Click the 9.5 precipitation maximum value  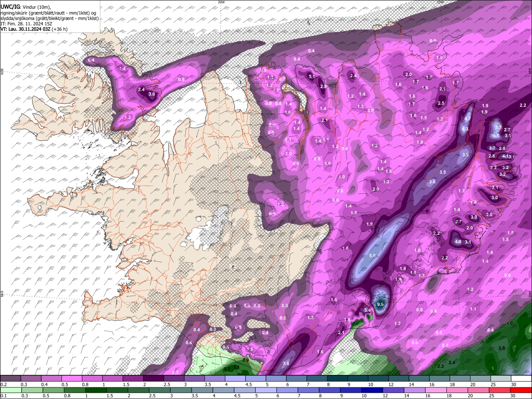[x=380, y=304]
